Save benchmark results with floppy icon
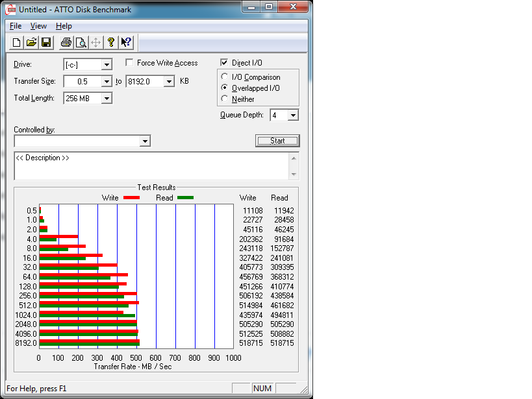The height and width of the screenshot is (399, 532). coord(46,42)
